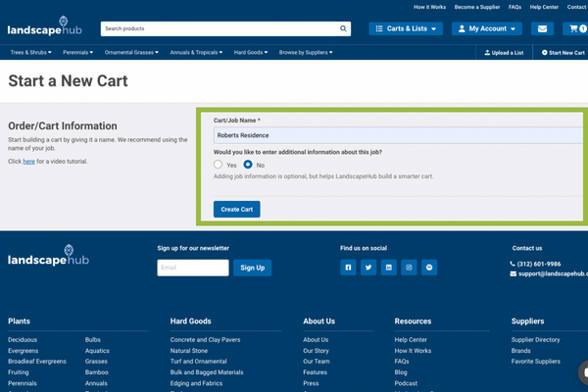Open the Annuals footer link

click(x=96, y=383)
